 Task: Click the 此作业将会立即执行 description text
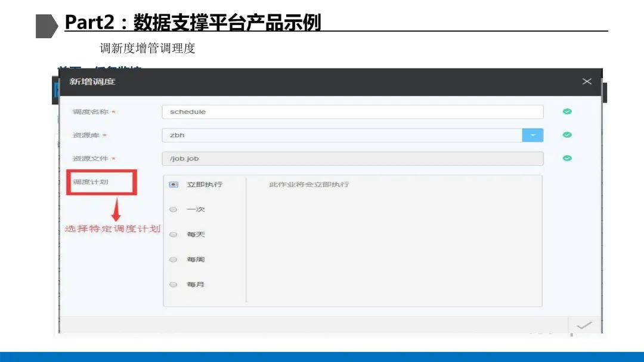(309, 184)
